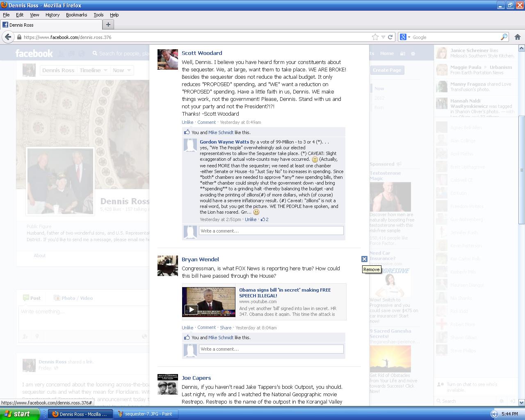This screenshot has width=525, height=420.
Task: Click the bookmark star icon in address bar
Action: point(375,37)
